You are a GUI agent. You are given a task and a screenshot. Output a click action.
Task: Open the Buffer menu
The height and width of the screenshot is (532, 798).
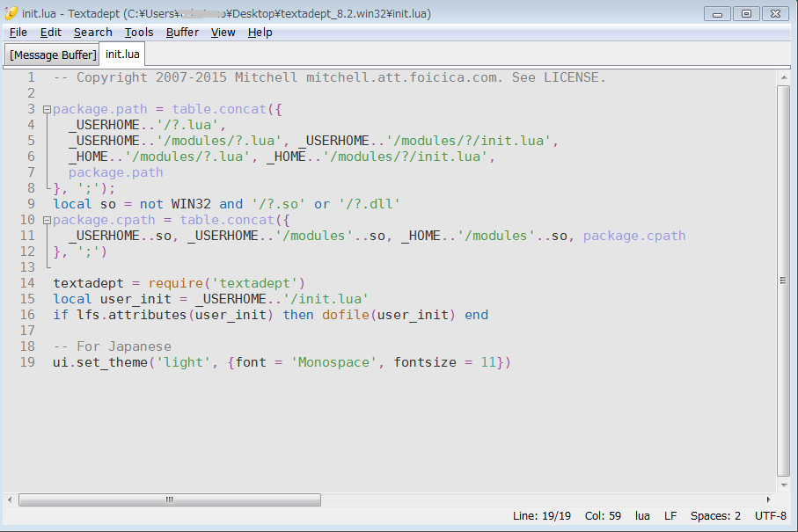tap(182, 33)
